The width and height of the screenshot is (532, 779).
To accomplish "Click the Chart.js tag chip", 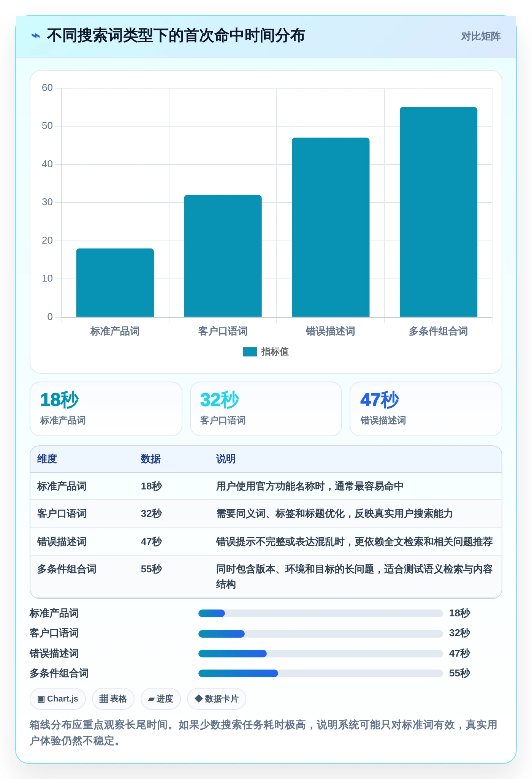I will [x=58, y=699].
